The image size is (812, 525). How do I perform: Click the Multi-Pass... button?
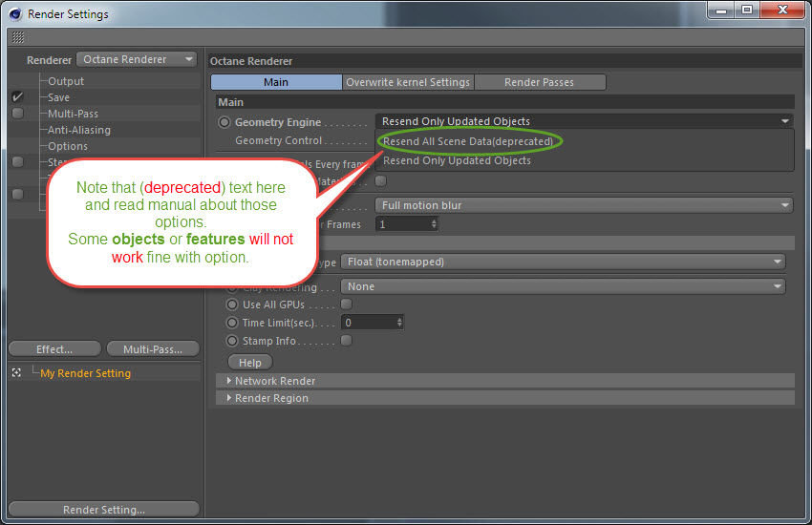pos(153,349)
